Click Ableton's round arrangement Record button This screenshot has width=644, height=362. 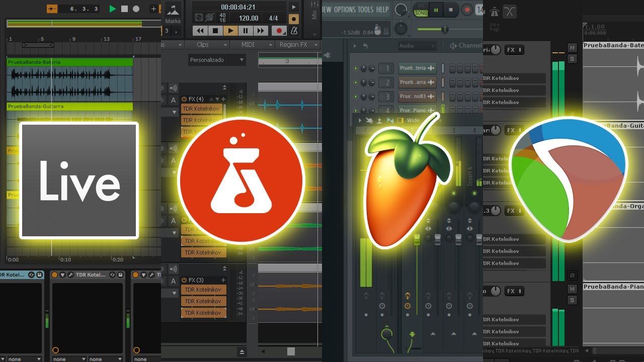coord(136,9)
